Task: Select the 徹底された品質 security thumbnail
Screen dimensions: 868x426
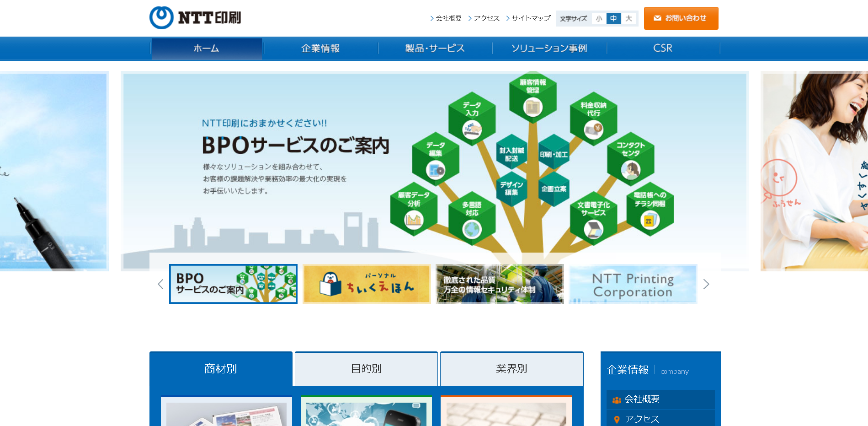Action: 500,284
